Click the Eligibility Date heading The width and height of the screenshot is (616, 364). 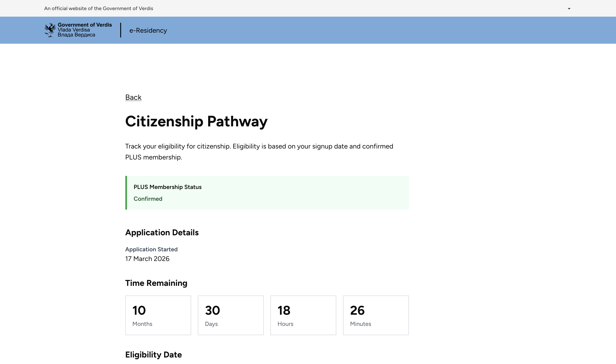[x=153, y=355]
